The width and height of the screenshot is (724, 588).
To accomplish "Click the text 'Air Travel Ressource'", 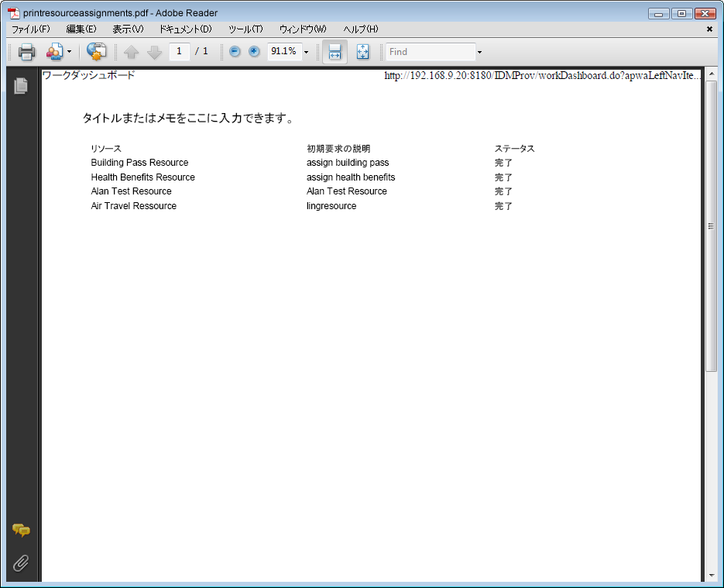I will (x=133, y=206).
